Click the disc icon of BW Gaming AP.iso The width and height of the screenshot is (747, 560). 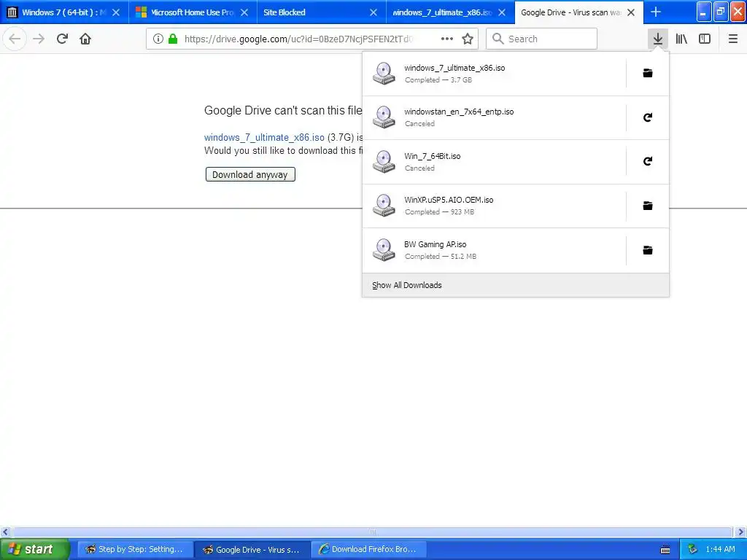pos(384,250)
